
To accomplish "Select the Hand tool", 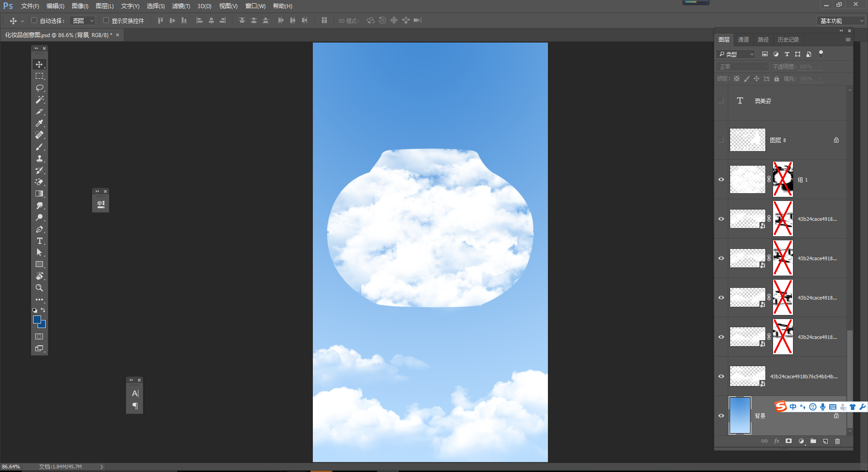I will click(39, 276).
